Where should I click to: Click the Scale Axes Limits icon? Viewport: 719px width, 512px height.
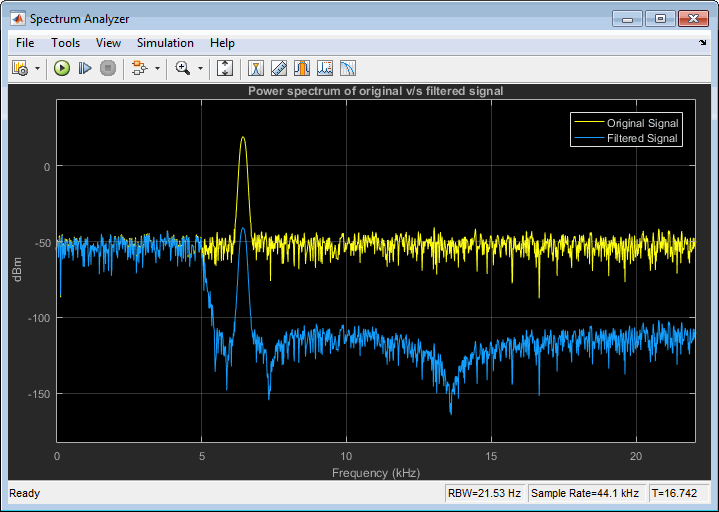226,68
